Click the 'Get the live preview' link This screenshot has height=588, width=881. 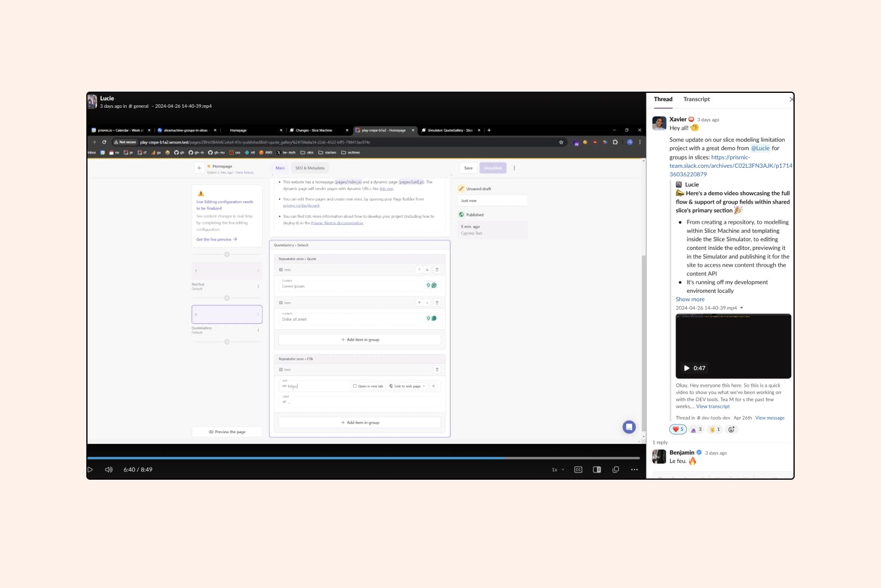click(x=217, y=239)
